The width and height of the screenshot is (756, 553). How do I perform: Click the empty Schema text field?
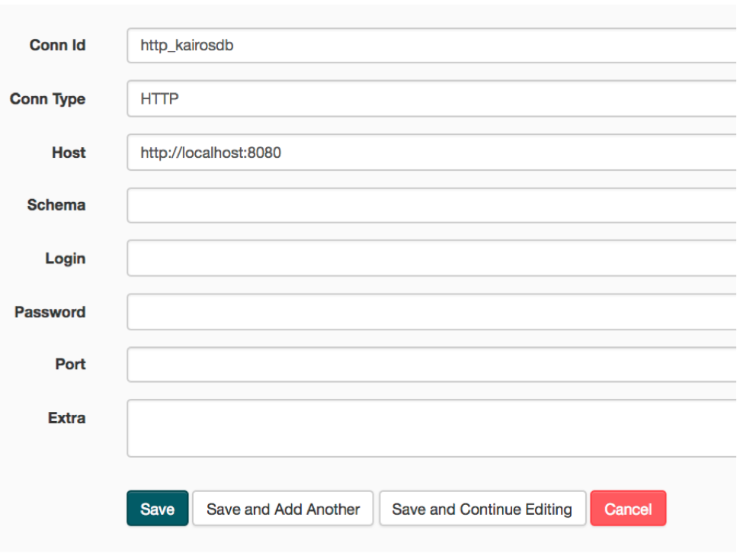coord(431,205)
